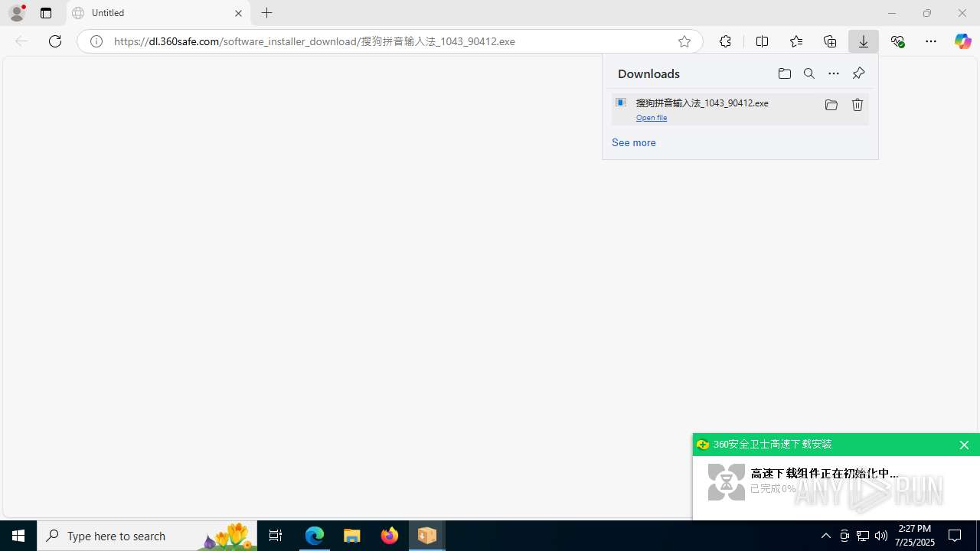980x551 pixels.
Task: Click the Open file link
Action: click(652, 118)
